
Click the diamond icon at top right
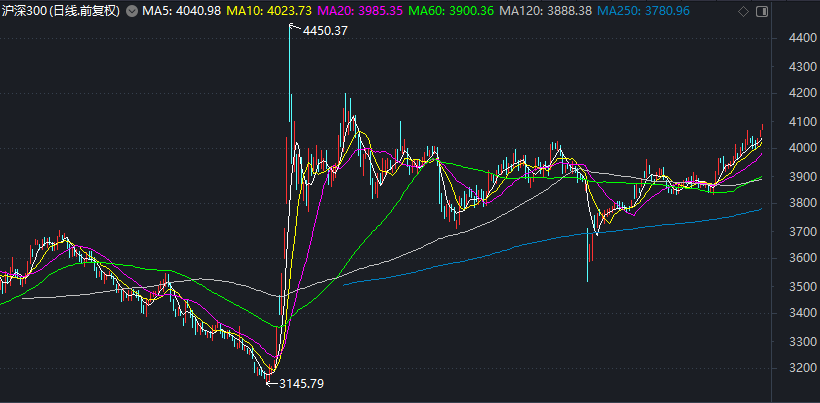pyautogui.click(x=743, y=11)
